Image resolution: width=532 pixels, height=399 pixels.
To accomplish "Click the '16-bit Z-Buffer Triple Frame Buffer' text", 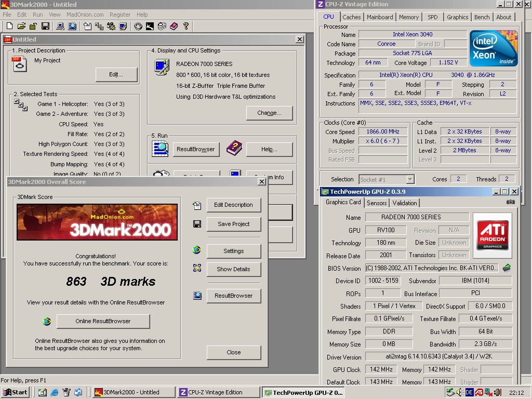I will point(220,86).
